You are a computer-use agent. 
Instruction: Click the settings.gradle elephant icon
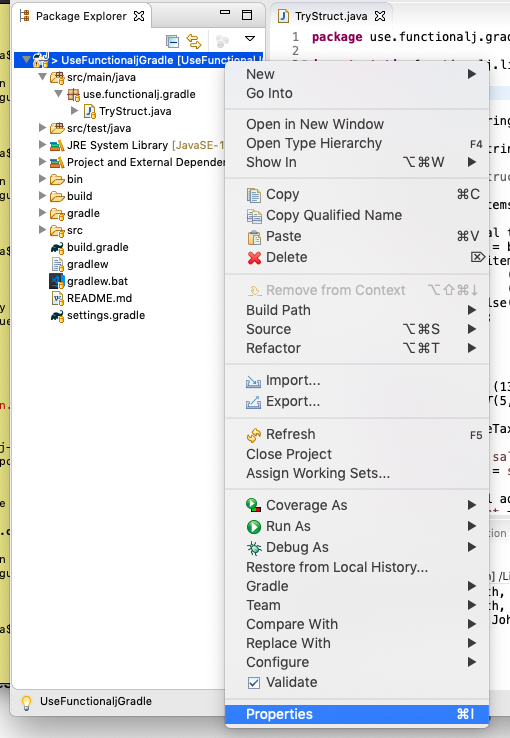pos(57,316)
